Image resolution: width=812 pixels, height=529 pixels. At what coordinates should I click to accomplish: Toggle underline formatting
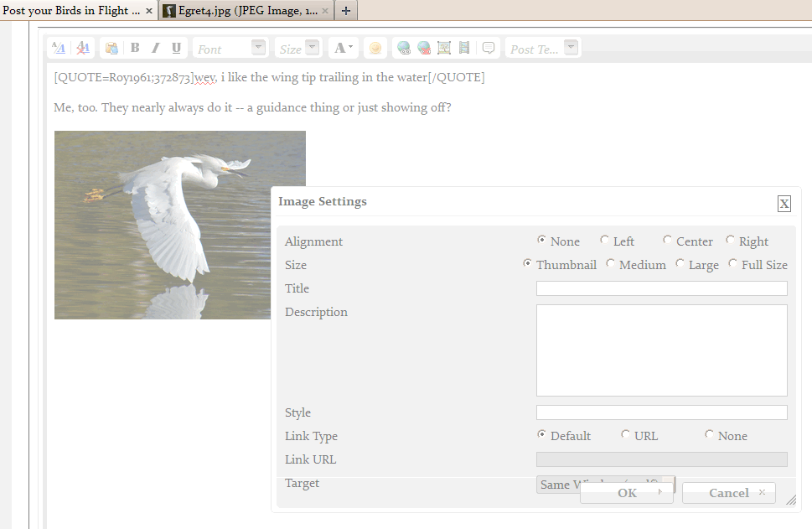point(176,48)
